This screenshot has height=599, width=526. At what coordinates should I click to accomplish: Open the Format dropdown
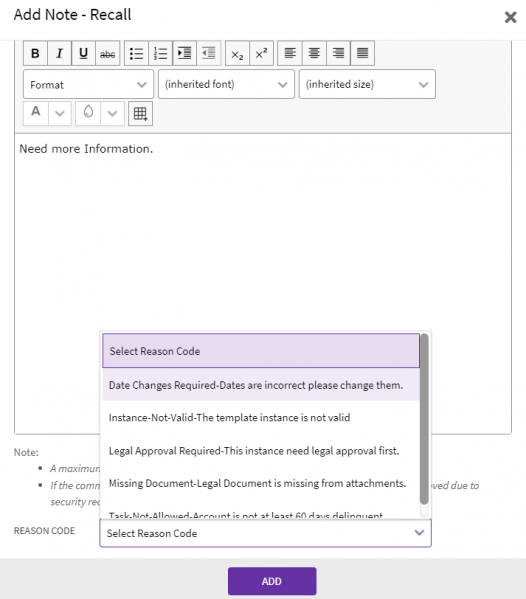(88, 84)
